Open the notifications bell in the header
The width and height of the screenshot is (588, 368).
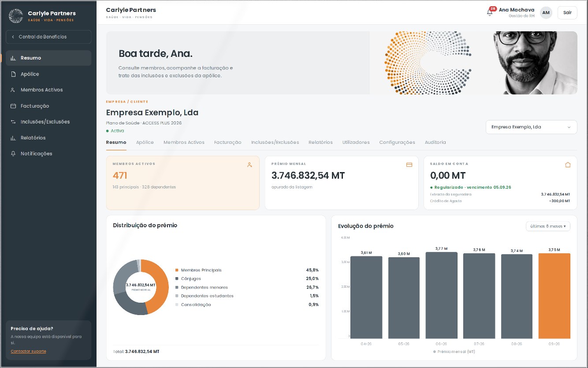point(490,12)
